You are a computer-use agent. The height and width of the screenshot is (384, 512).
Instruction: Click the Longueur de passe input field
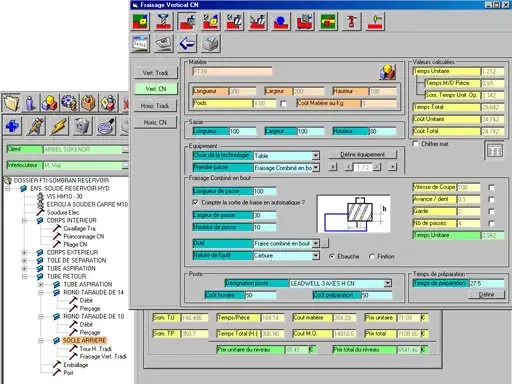click(264, 191)
